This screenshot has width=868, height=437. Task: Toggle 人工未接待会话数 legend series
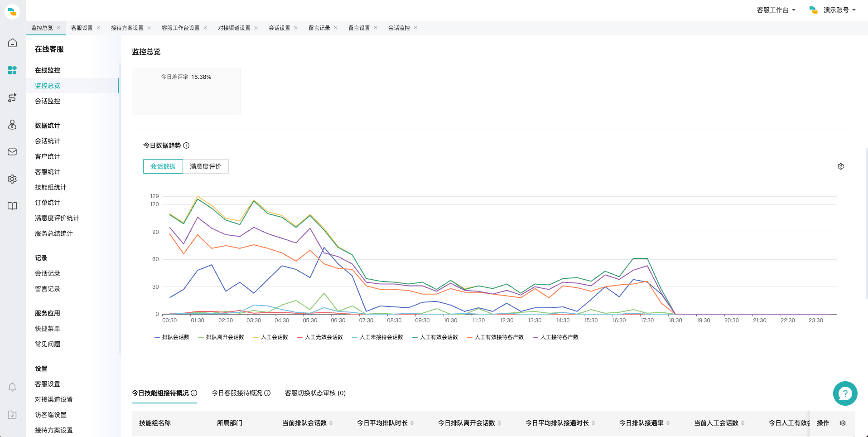tap(377, 337)
